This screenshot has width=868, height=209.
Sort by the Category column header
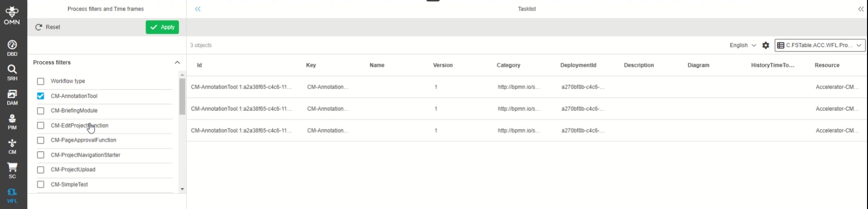point(508,65)
